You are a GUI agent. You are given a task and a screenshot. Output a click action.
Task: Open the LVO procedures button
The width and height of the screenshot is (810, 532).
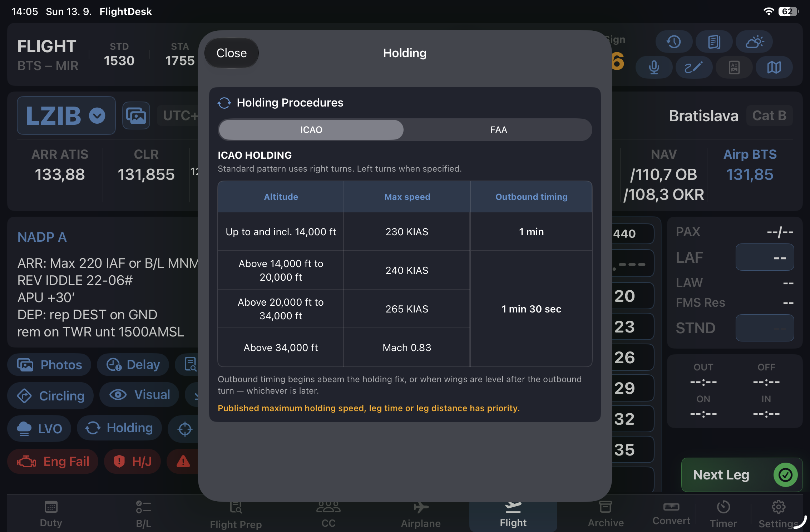point(39,428)
